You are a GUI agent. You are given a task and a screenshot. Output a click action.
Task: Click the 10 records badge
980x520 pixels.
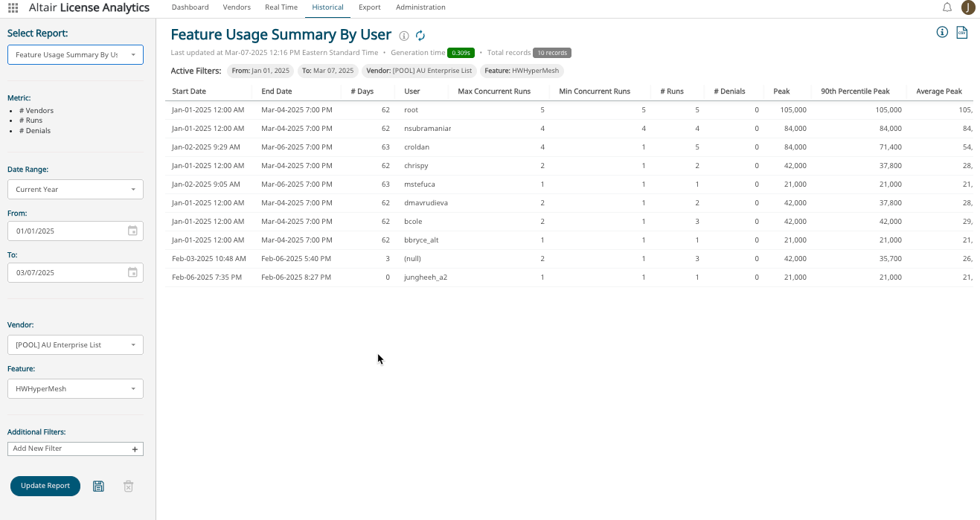(552, 53)
